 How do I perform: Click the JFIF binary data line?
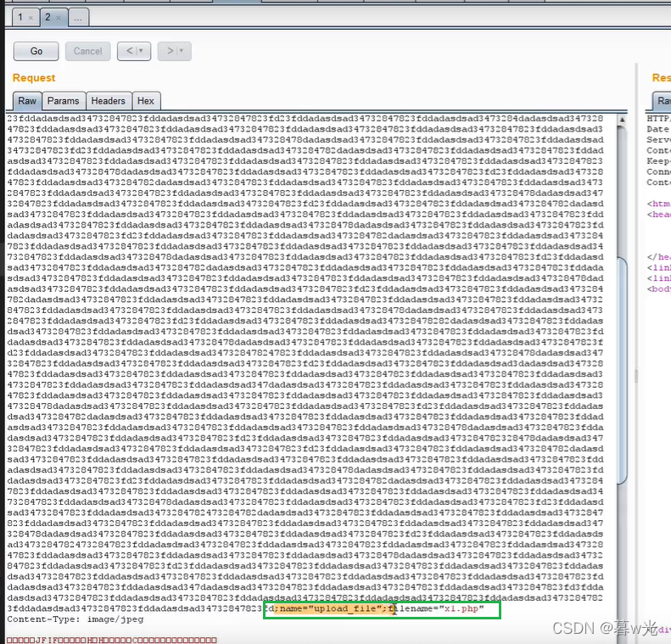[x=112, y=640]
